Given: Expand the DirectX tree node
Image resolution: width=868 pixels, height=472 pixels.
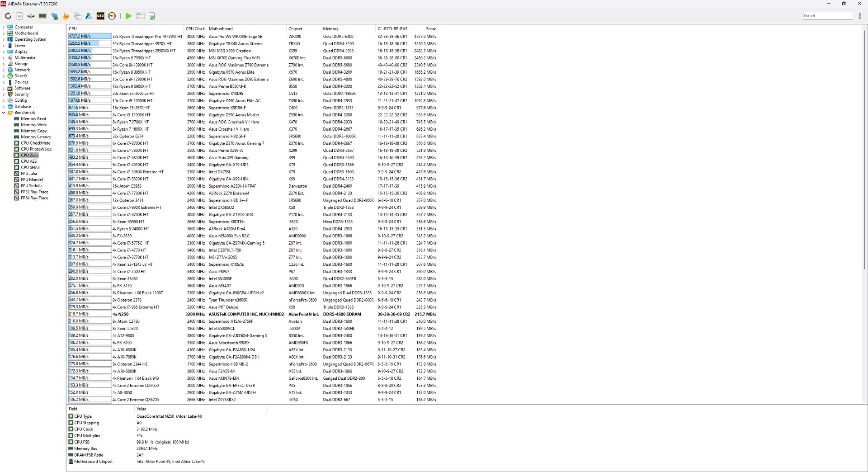Looking at the screenshot, I should tap(4, 76).
